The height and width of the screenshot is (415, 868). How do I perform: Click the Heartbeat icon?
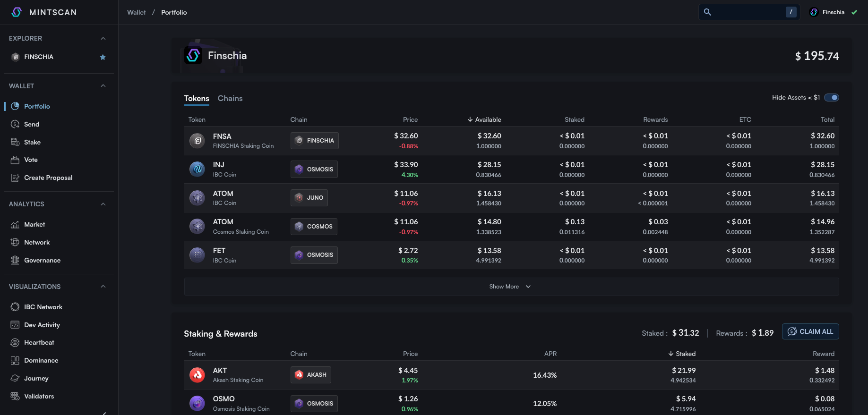[x=15, y=342]
